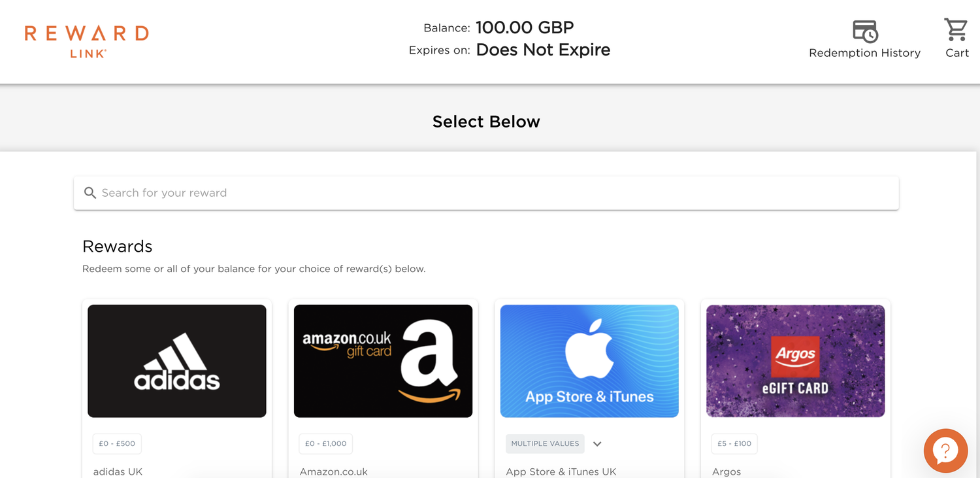The width and height of the screenshot is (980, 478).
Task: Select the £0 - £1,000 Amazon value badge
Action: [x=325, y=443]
